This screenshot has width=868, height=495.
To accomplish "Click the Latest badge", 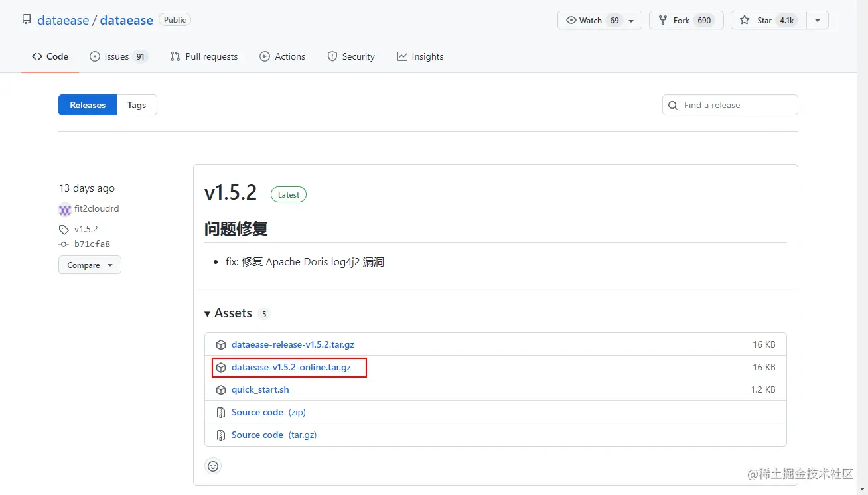I will coord(289,195).
